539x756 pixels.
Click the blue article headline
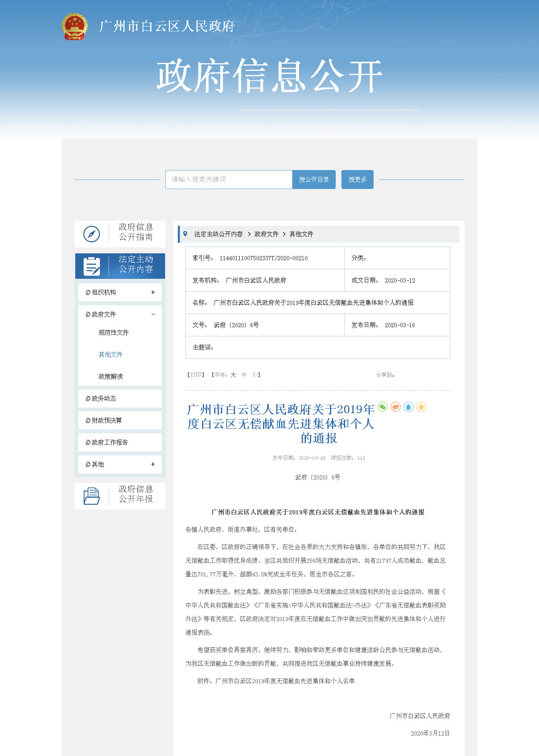(281, 423)
